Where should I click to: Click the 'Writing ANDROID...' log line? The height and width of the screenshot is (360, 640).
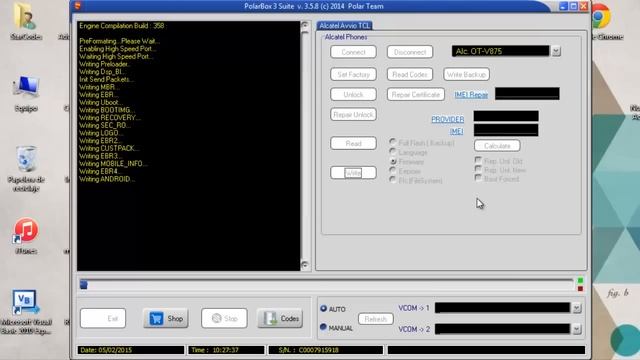pos(107,179)
